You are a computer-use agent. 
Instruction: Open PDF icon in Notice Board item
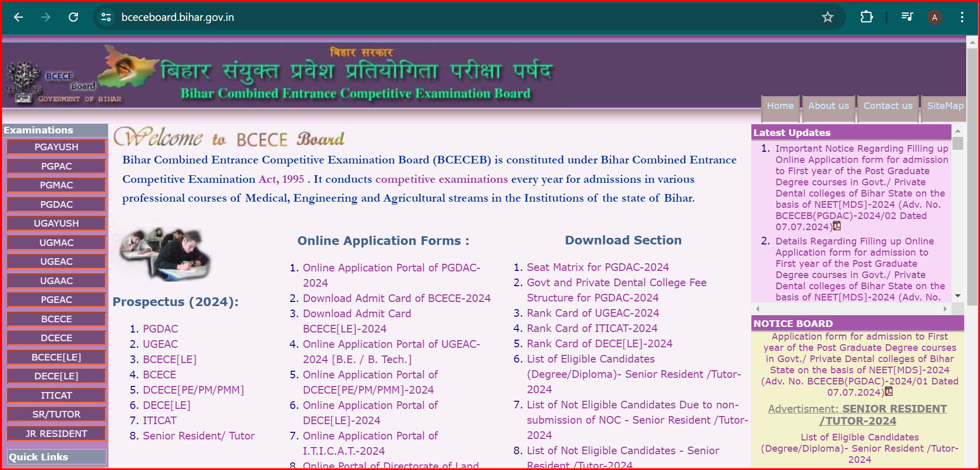click(x=889, y=392)
